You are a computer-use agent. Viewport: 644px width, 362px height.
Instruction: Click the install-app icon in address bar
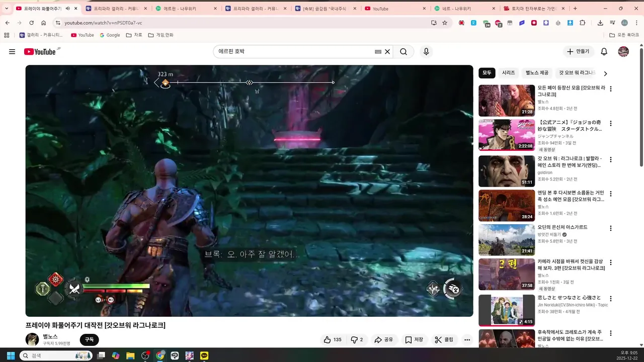(x=434, y=23)
